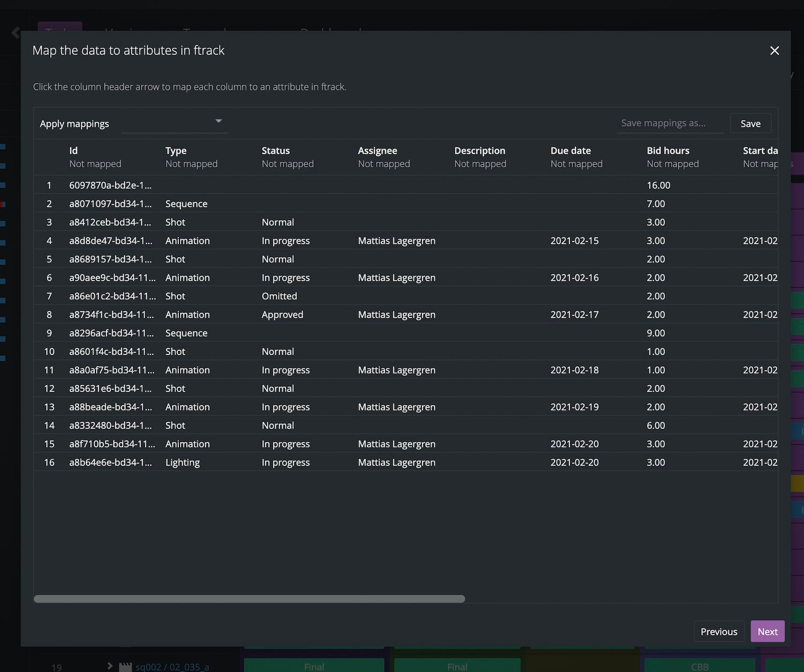Viewport: 804px width, 672px height.
Task: Close the mapping dialog with X
Action: click(774, 50)
